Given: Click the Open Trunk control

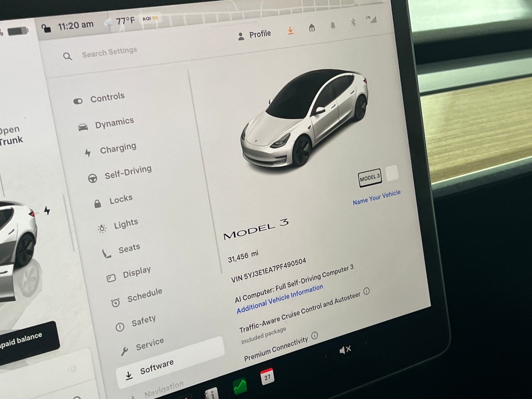Looking at the screenshot, I should click(11, 135).
